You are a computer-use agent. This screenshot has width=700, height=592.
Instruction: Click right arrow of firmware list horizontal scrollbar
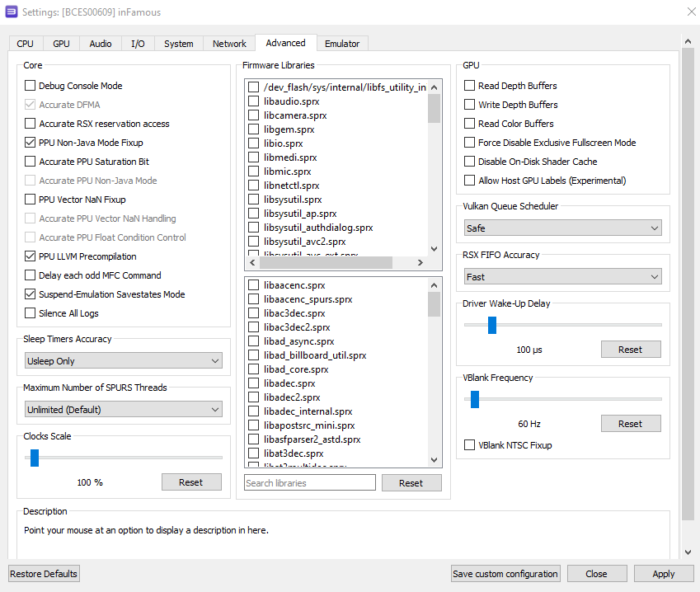(420, 262)
